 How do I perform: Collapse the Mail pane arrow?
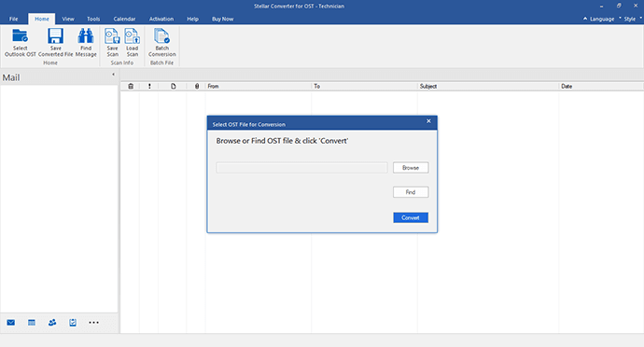coord(113,75)
